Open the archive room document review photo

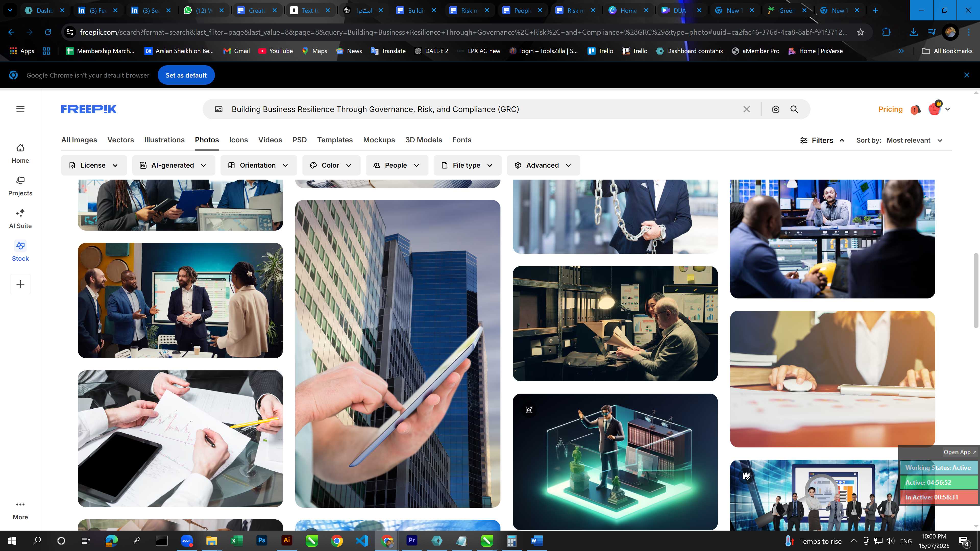pyautogui.click(x=615, y=324)
